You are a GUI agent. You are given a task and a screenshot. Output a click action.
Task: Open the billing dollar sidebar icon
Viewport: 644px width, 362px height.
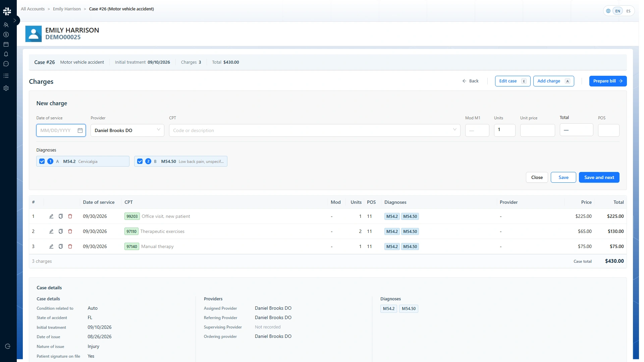(x=6, y=35)
